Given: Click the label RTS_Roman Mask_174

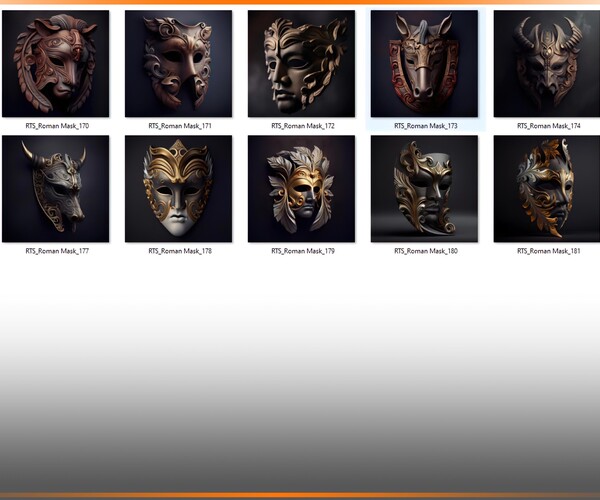Looking at the screenshot, I should pyautogui.click(x=548, y=126).
